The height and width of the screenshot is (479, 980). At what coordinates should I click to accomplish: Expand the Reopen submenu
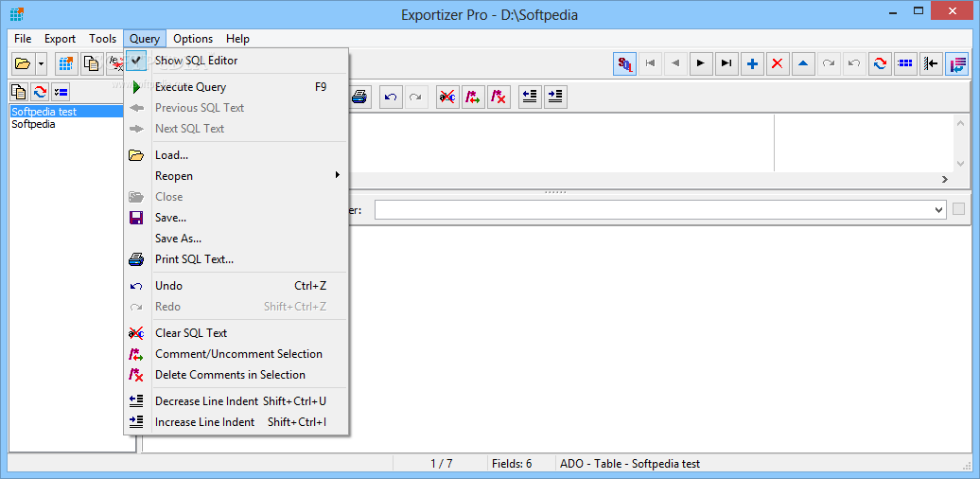point(236,176)
